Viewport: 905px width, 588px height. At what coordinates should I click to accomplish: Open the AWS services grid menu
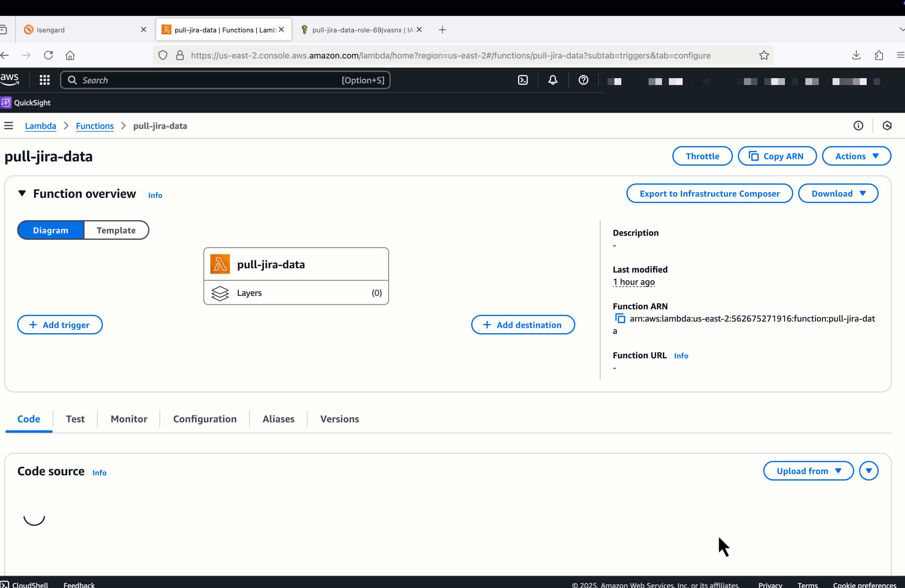[45, 80]
